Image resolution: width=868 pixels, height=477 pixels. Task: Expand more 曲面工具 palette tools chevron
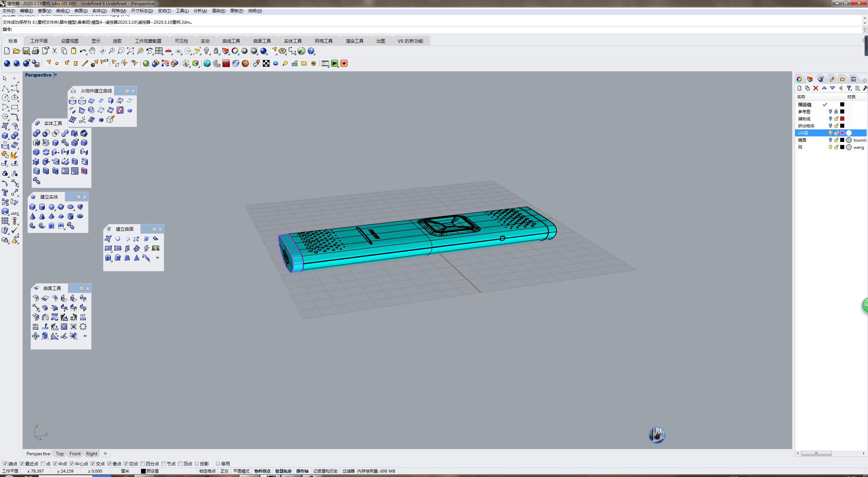[x=85, y=336]
